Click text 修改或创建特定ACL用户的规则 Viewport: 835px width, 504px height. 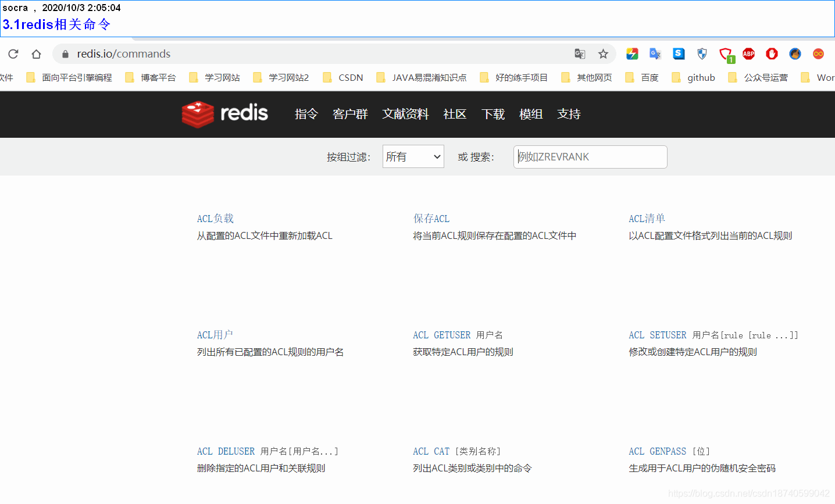tap(693, 352)
